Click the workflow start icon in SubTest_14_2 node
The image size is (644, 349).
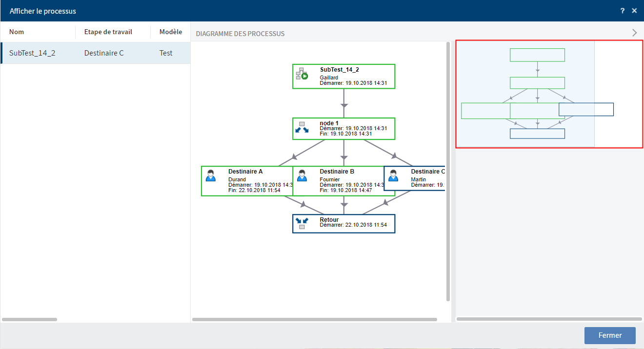pyautogui.click(x=302, y=74)
